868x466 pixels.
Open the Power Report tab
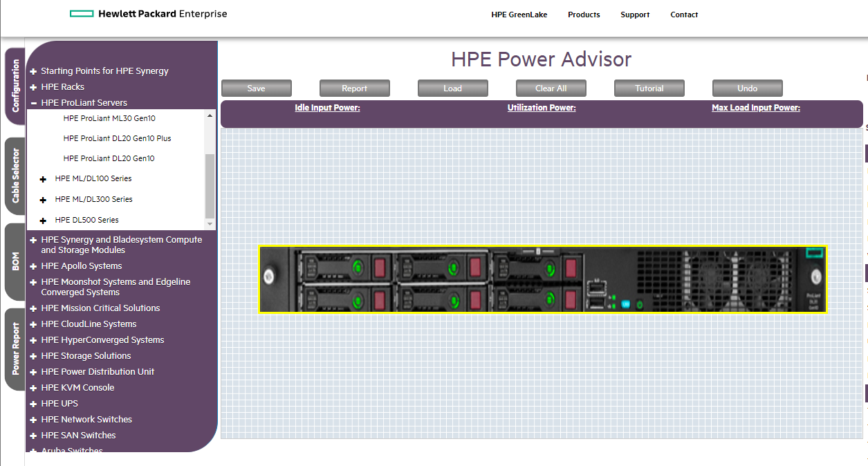(15, 348)
